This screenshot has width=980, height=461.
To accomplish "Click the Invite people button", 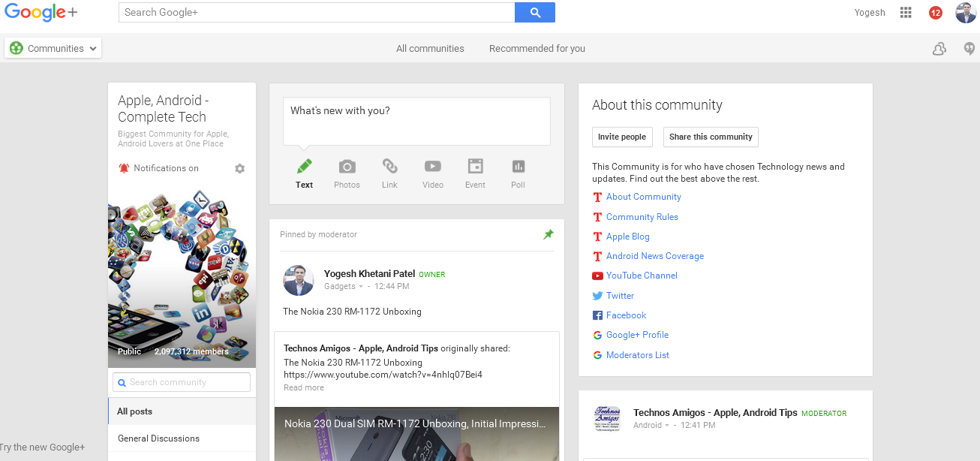I will click(x=622, y=137).
